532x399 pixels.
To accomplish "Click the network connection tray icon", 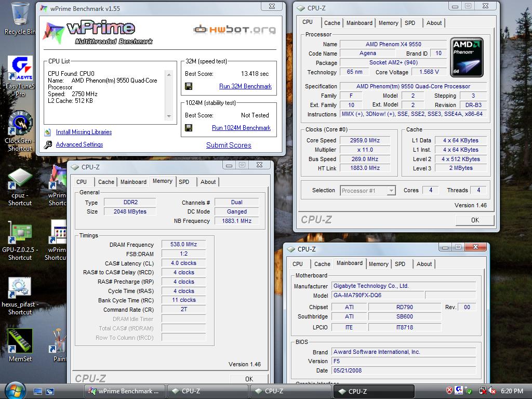I will coord(482,391).
